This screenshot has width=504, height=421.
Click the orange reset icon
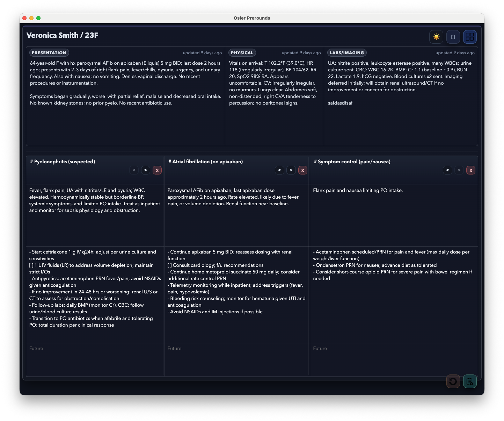[453, 381]
